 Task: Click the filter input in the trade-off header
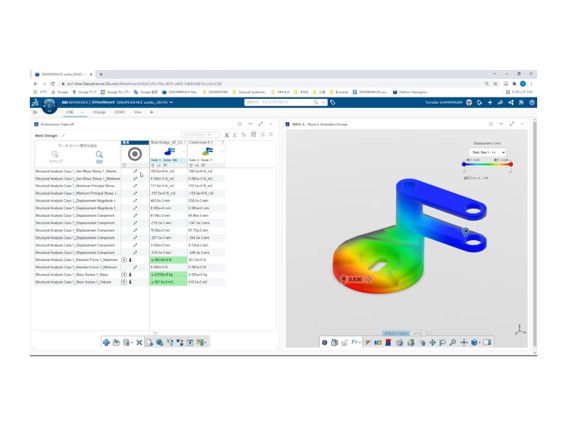coord(201,135)
